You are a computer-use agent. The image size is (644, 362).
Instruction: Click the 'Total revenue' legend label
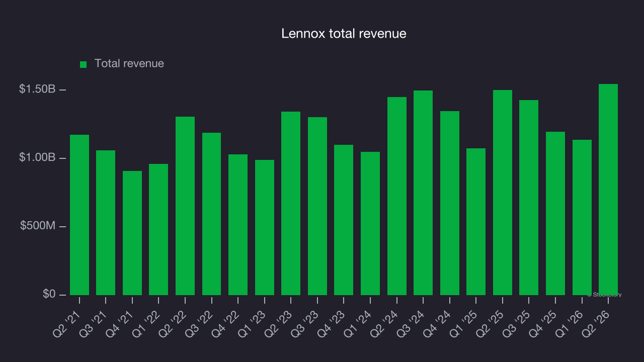129,64
